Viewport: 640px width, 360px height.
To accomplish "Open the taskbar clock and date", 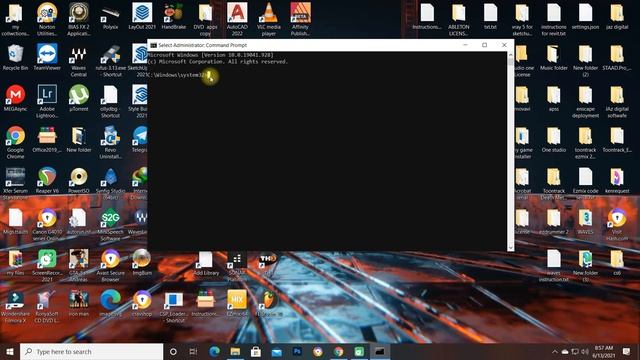I will click(x=604, y=351).
